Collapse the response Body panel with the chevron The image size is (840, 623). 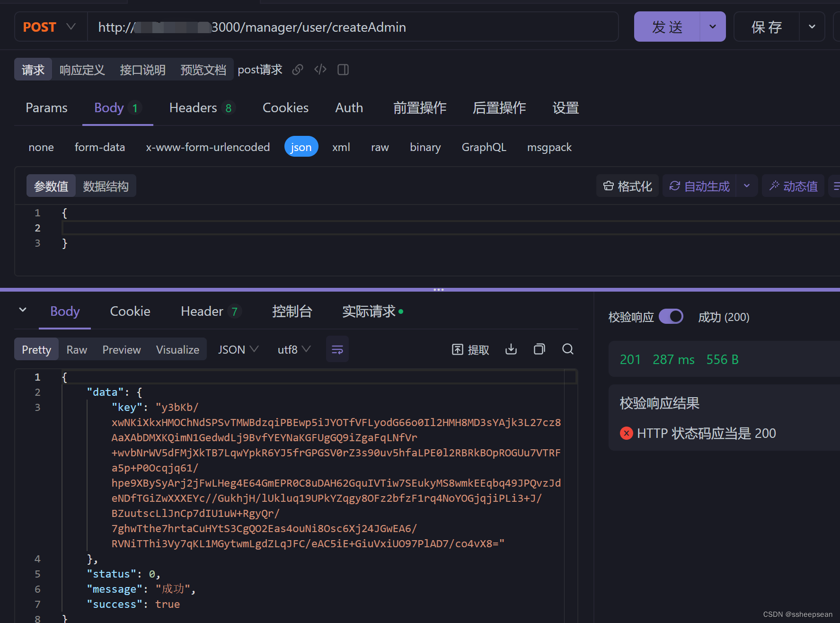(x=22, y=310)
